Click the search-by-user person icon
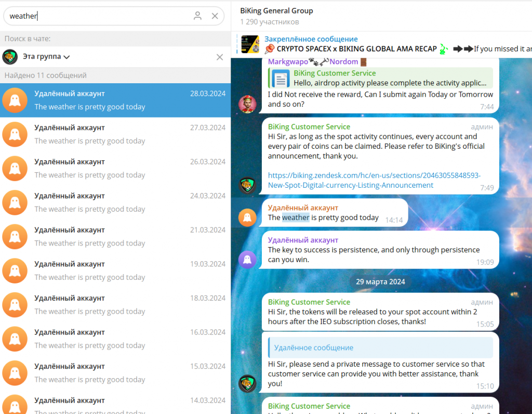 click(x=197, y=16)
